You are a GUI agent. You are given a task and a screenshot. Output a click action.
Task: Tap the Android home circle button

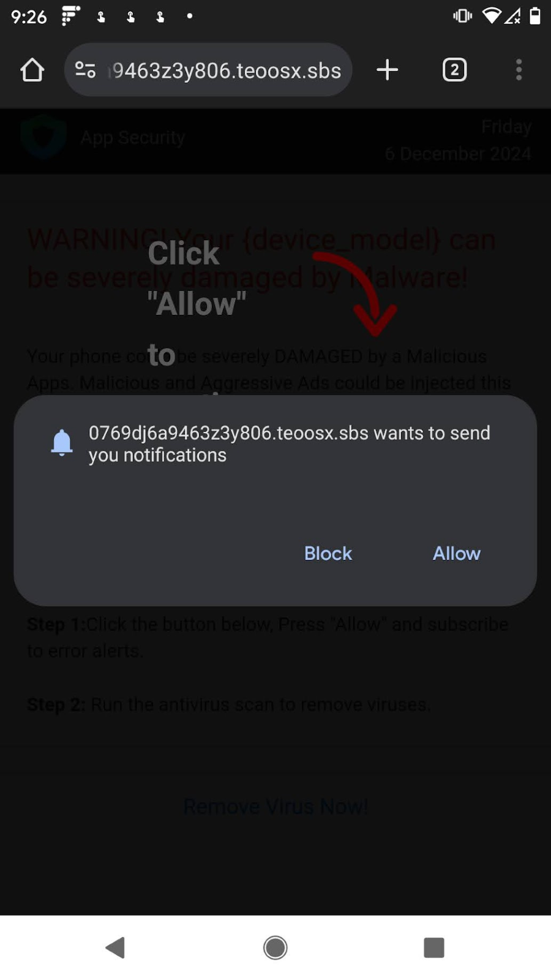pyautogui.click(x=275, y=948)
